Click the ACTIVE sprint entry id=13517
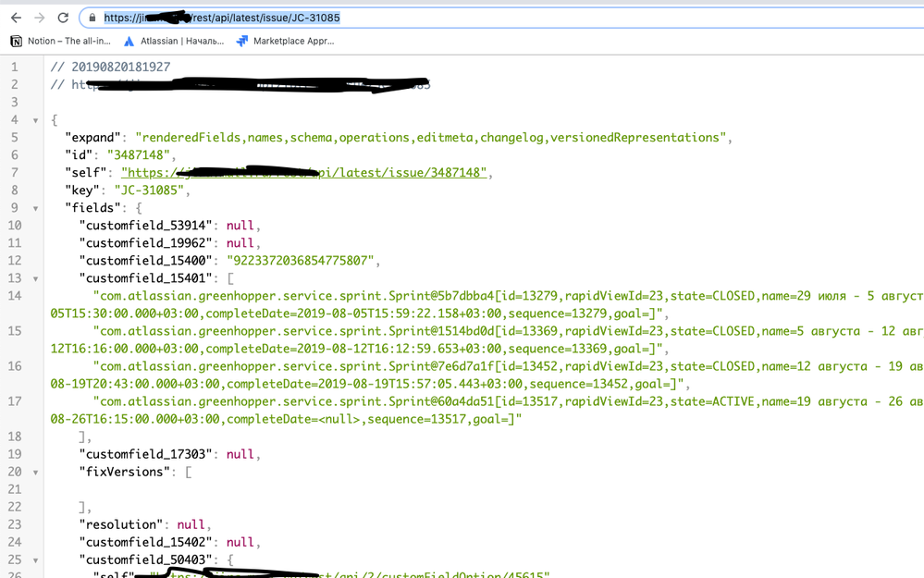 point(487,411)
